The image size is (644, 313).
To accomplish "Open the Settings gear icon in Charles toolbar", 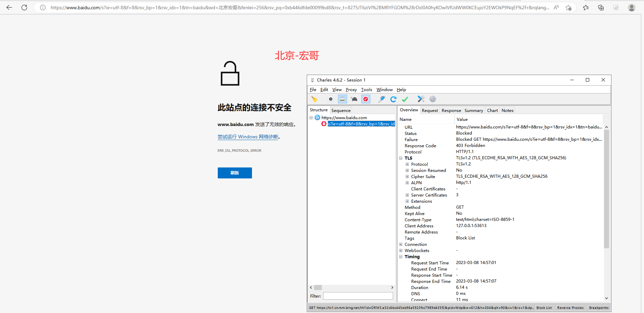I will pyautogui.click(x=433, y=99).
